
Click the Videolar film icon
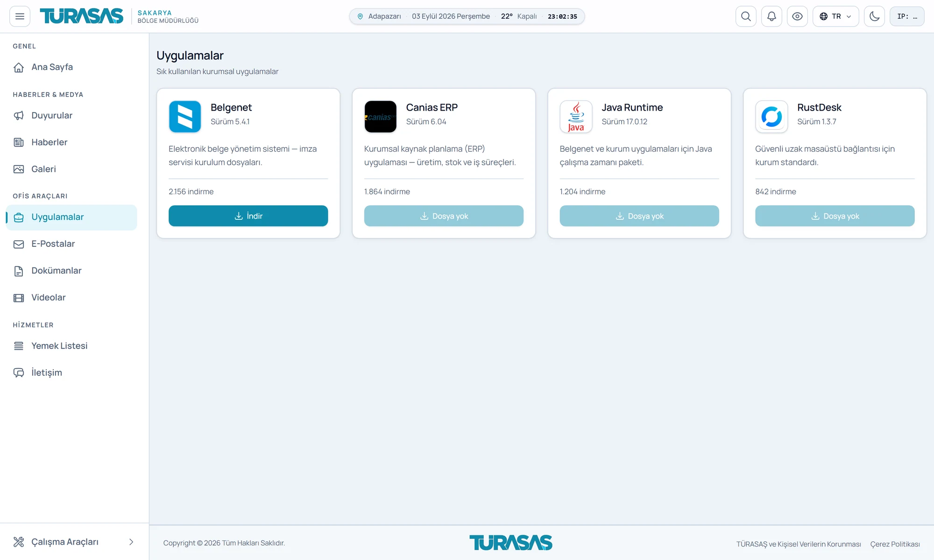19,298
